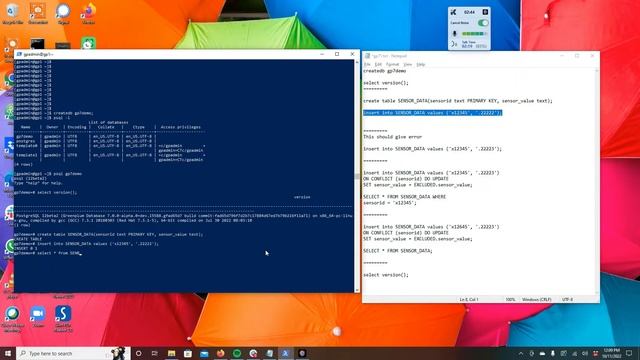This screenshot has width=640, height=360.
Task: Open the Chrome icon on the taskbar
Action: coord(253,353)
